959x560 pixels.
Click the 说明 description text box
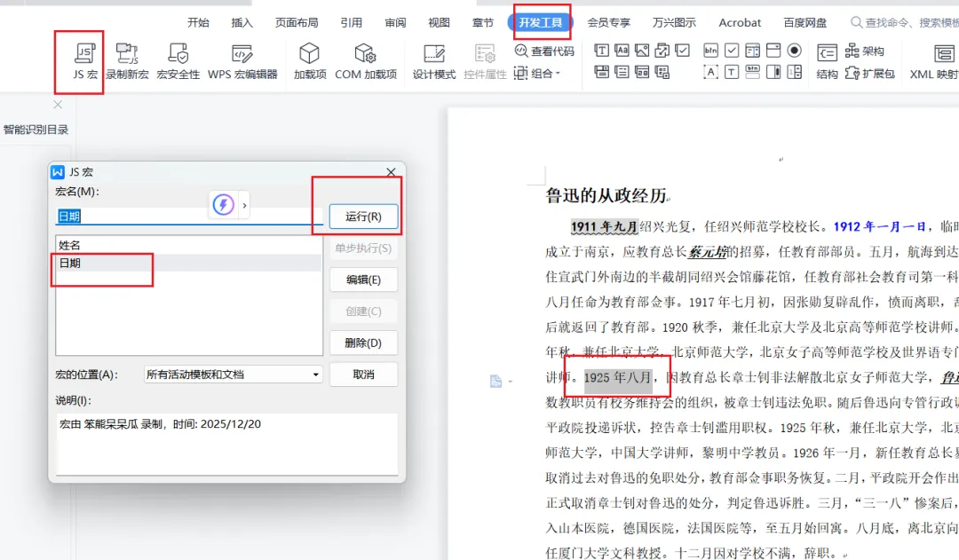coord(227,444)
